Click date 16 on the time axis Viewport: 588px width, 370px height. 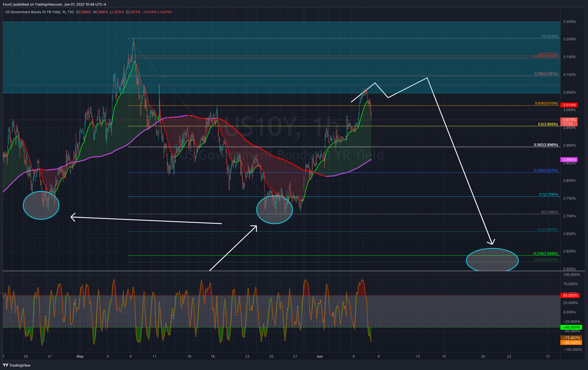(189, 356)
